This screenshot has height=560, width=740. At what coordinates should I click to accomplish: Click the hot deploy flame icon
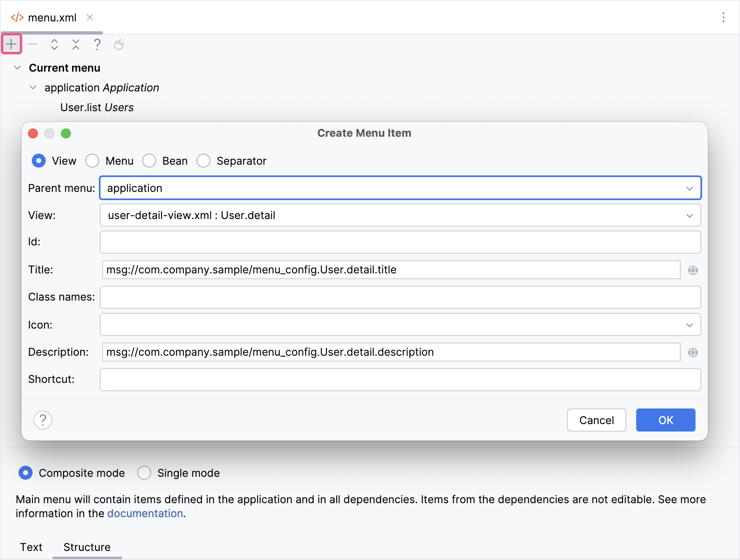click(x=119, y=44)
